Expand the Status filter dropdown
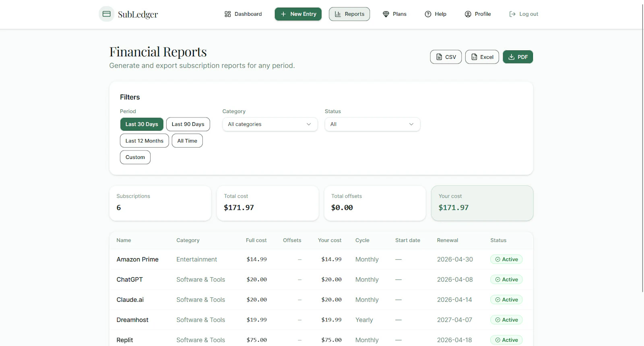The width and height of the screenshot is (644, 346). point(372,124)
